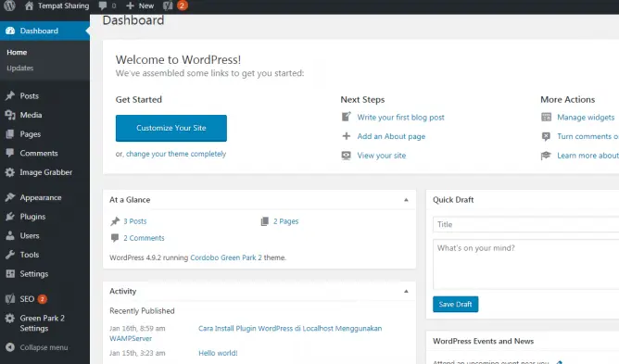Go to the Media menu

[31, 115]
